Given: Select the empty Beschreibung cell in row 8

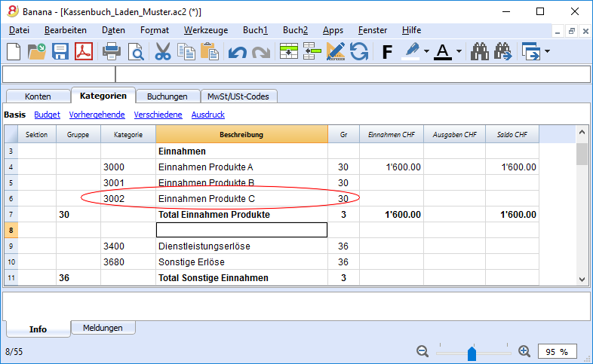Looking at the screenshot, I should click(x=241, y=230).
